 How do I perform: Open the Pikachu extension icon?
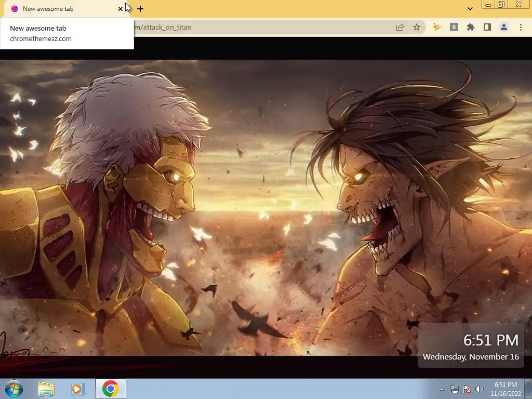(x=437, y=27)
